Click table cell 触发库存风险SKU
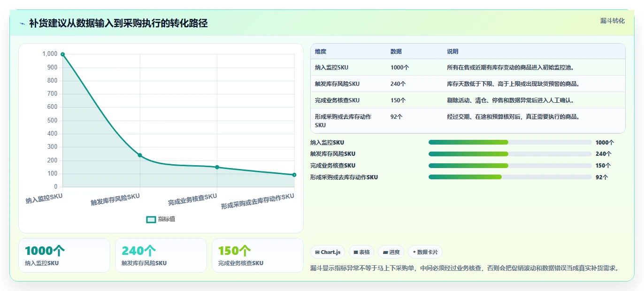 coord(337,84)
